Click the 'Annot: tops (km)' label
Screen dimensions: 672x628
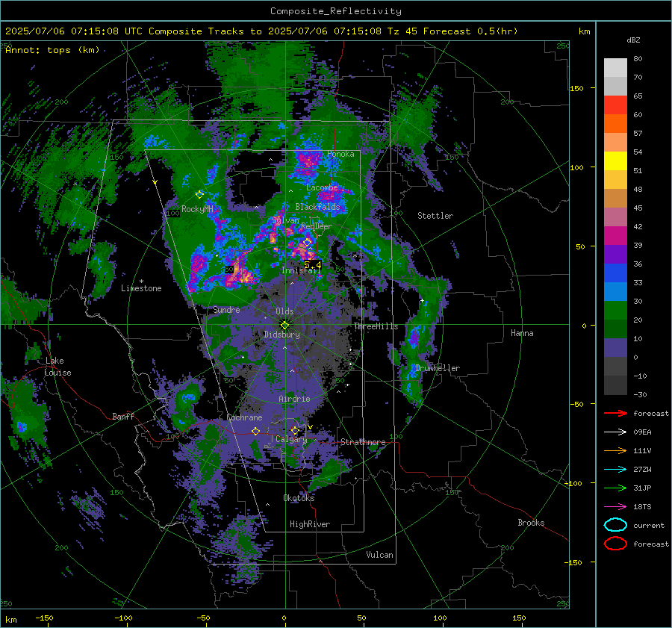pyautogui.click(x=52, y=50)
